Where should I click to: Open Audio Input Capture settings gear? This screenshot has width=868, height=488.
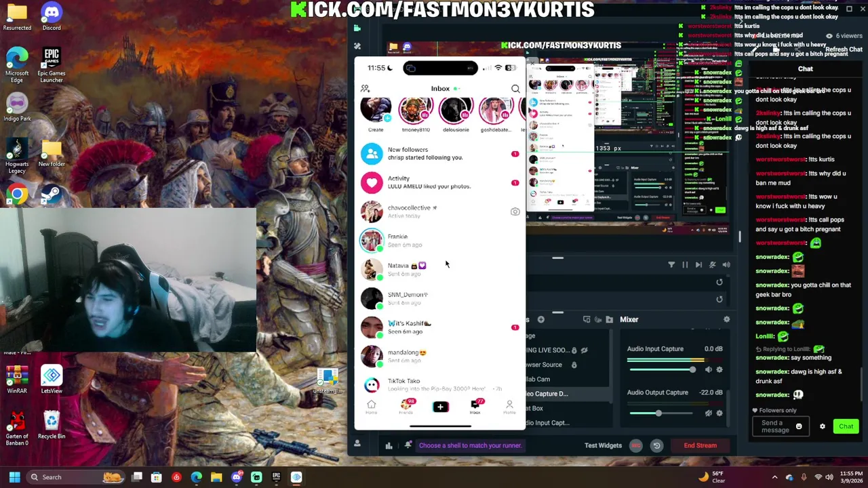719,369
